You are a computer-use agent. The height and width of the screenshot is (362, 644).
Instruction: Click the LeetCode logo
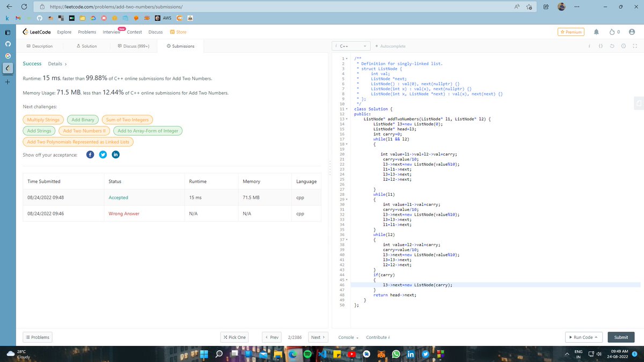[x=36, y=32]
